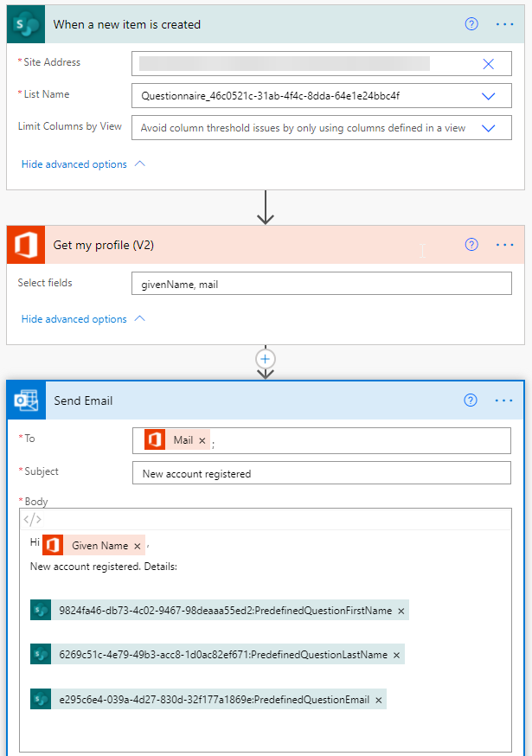The width and height of the screenshot is (532, 756).
Task: Click help icon on Send Email action
Action: click(471, 400)
